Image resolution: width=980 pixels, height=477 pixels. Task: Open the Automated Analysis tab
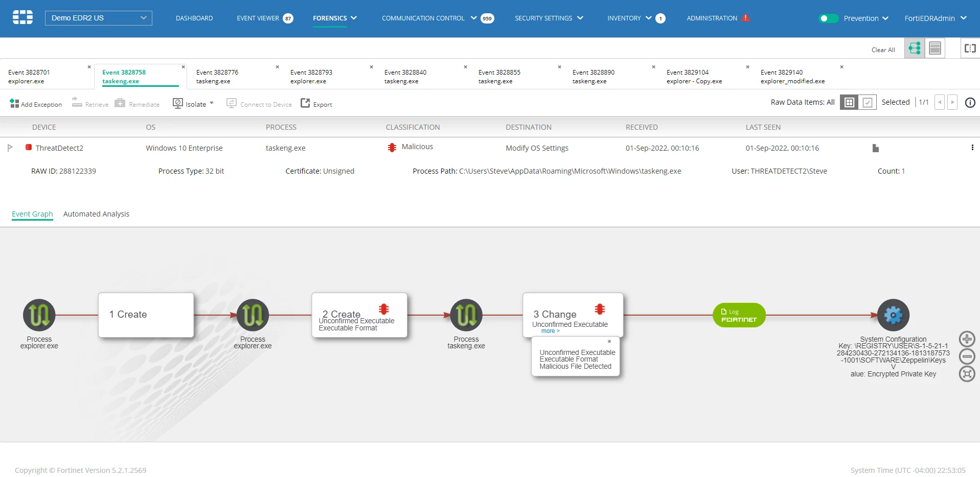click(x=96, y=214)
